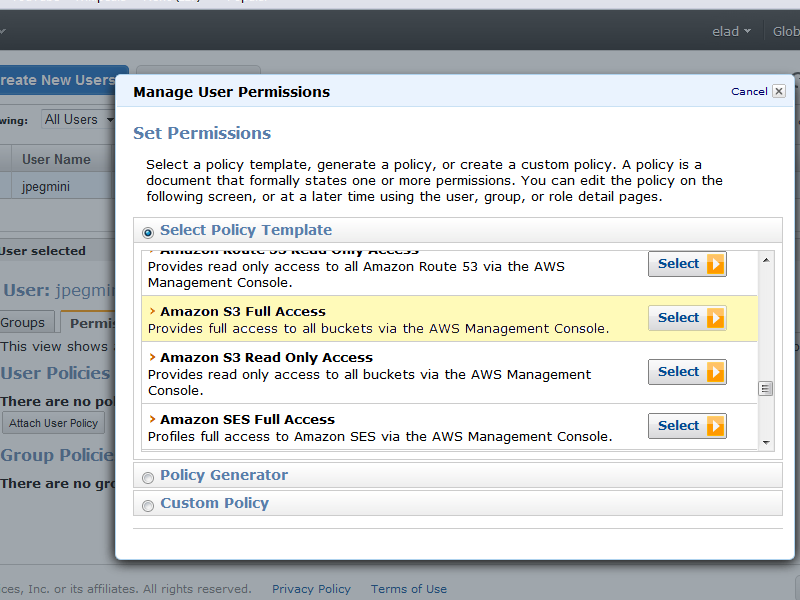The image size is (800, 600).
Task: Click the Create New Users button
Action: 64,80
